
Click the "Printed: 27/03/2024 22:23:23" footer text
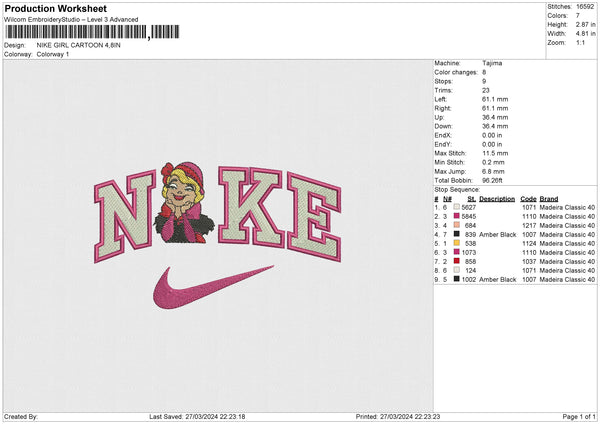(398, 416)
